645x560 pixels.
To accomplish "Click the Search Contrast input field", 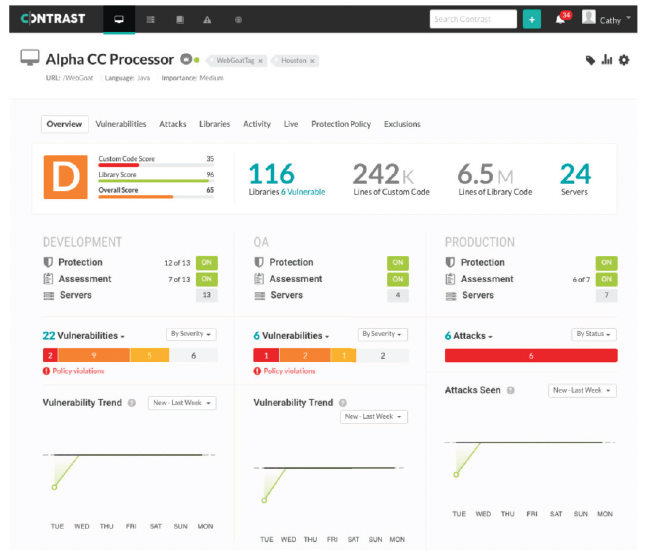I will pos(473,19).
